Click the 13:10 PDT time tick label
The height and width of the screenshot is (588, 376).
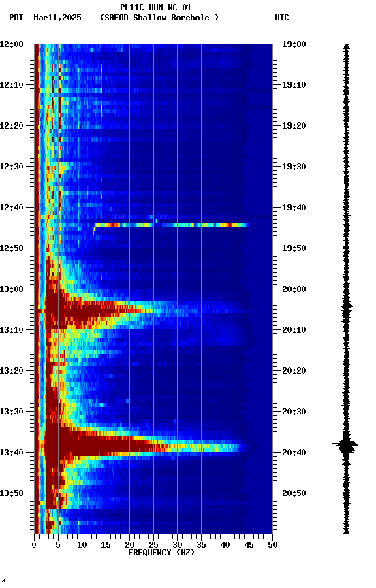(12, 330)
